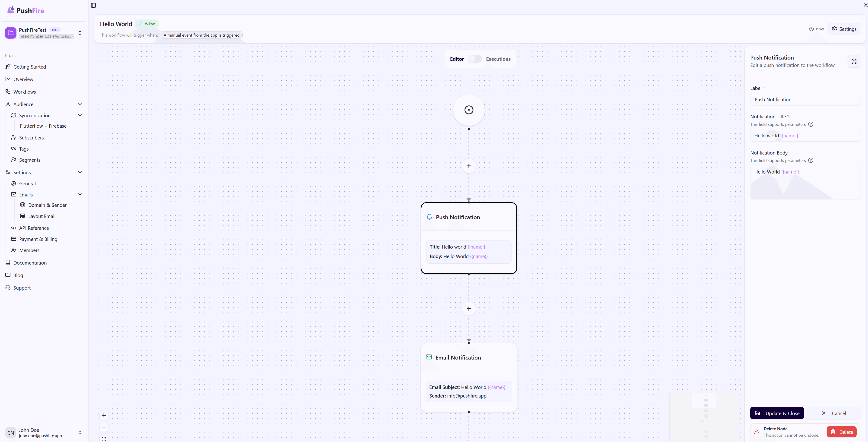Click the workflow trigger start node
The height and width of the screenshot is (442, 868).
(x=469, y=110)
